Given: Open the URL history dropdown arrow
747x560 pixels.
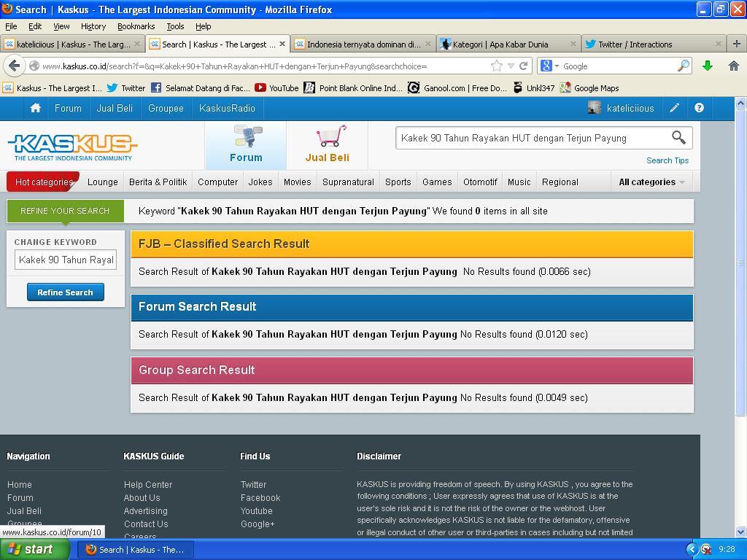Looking at the screenshot, I should pos(511,66).
